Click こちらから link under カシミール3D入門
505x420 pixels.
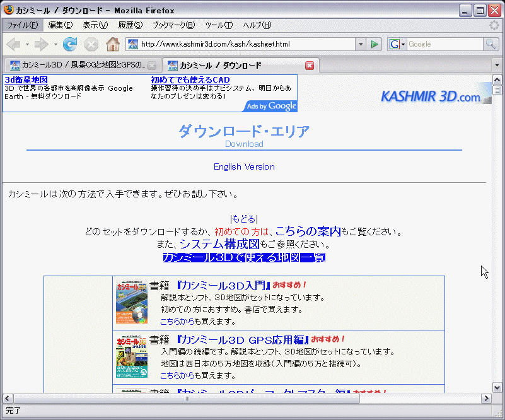177,321
